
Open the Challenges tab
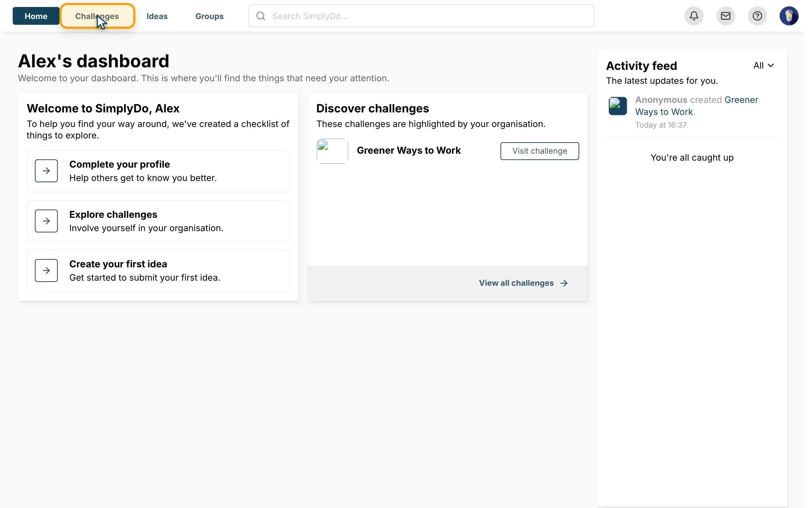[97, 16]
